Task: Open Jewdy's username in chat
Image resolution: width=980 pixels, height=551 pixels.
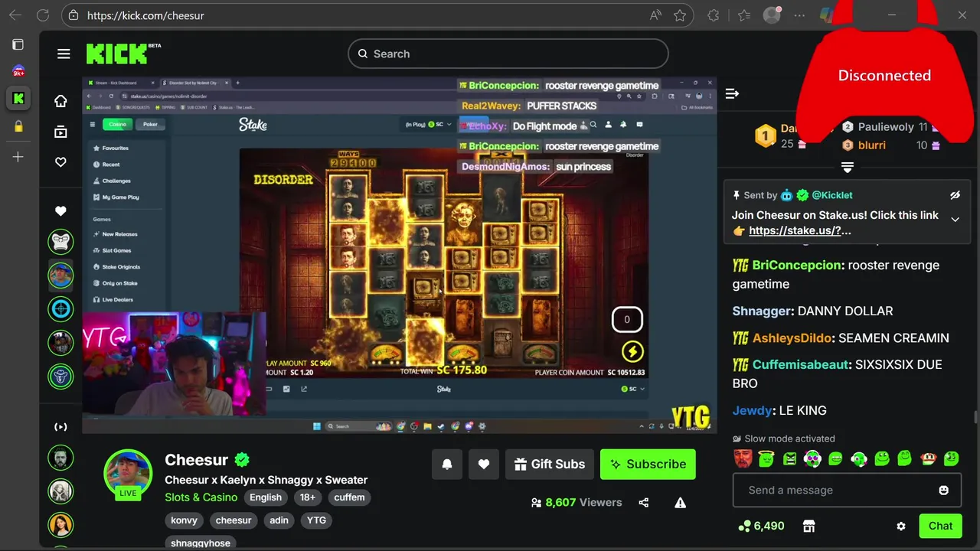Action: [753, 410]
